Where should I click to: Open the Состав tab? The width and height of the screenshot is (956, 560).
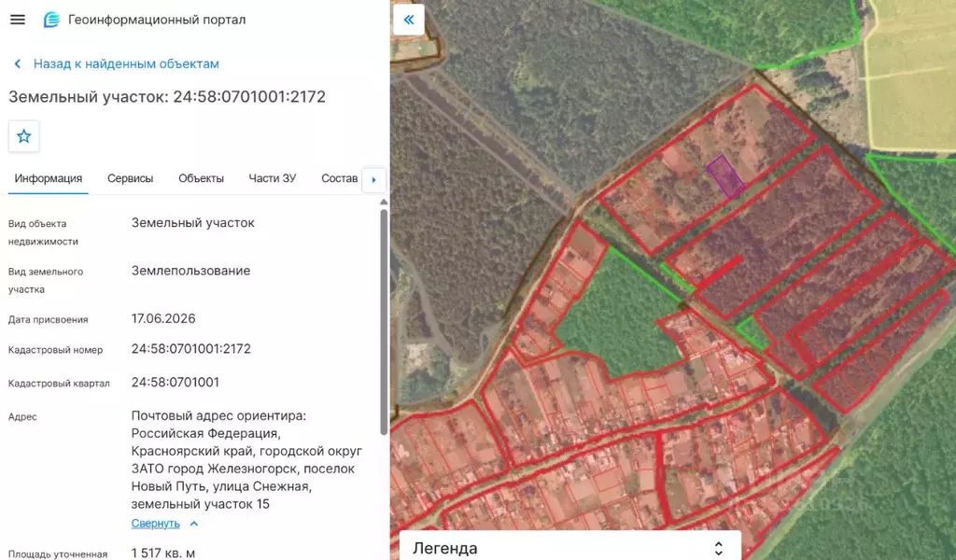[x=340, y=178]
